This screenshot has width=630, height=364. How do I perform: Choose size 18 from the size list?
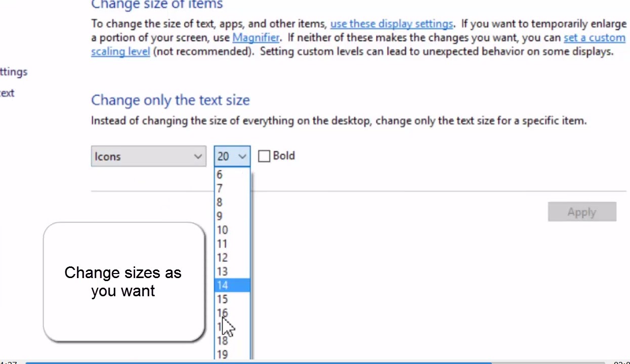coord(223,340)
